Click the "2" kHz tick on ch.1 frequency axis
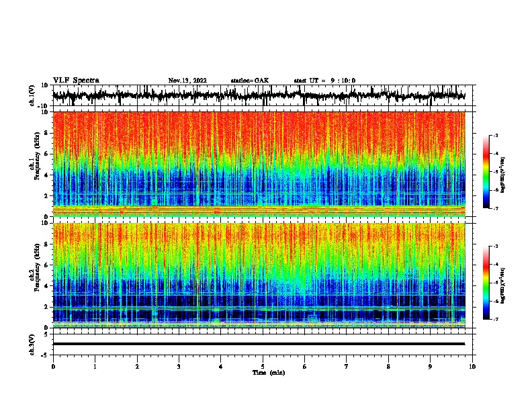This screenshot has height=411, width=532. point(46,196)
